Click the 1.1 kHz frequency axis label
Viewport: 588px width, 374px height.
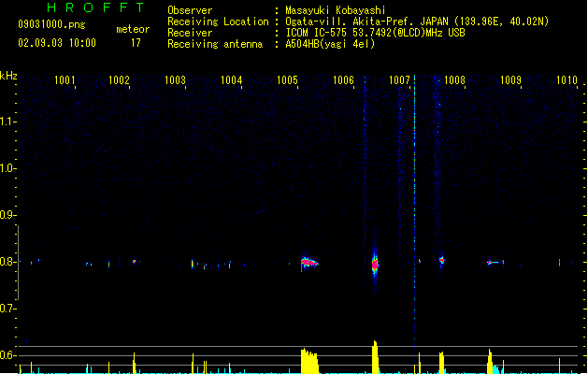coord(7,122)
